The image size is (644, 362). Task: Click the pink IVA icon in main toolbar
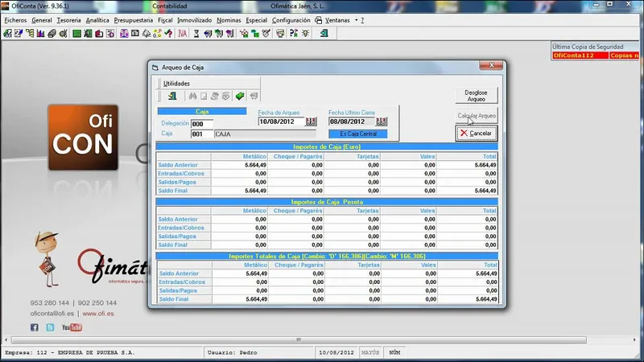[183, 33]
